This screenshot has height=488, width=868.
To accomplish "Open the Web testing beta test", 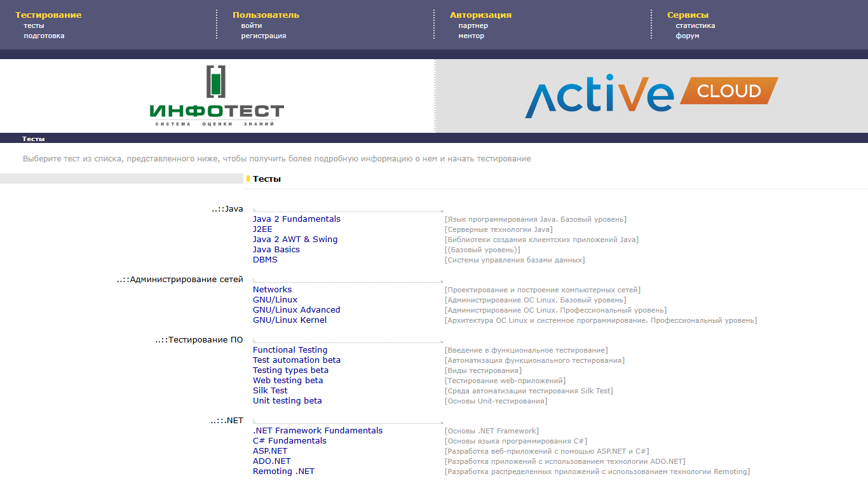I will (x=288, y=381).
